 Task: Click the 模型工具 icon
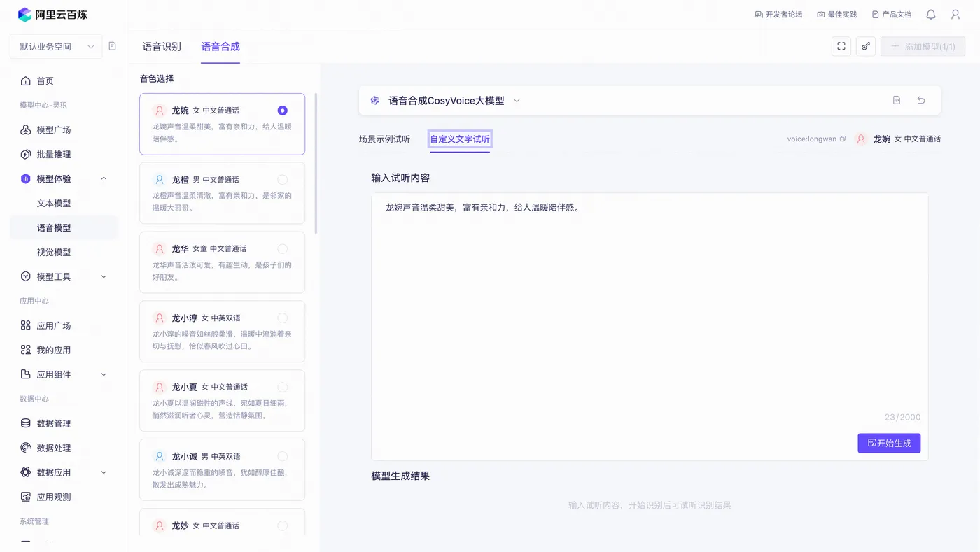click(26, 277)
